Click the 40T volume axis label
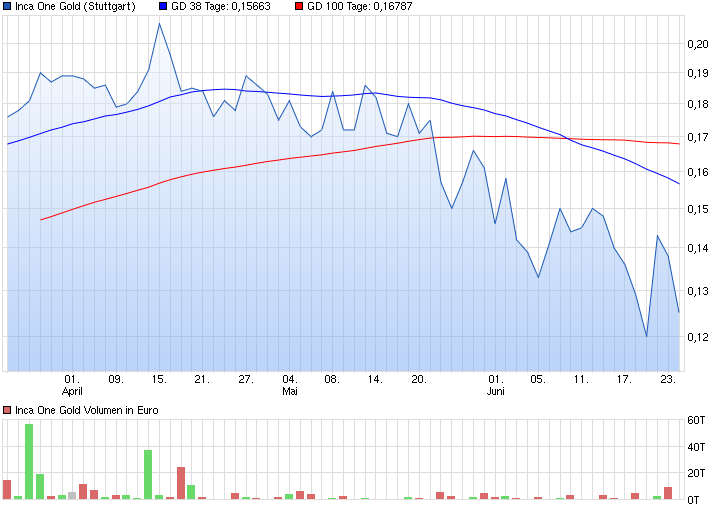The width and height of the screenshot is (726, 508). pos(696,447)
